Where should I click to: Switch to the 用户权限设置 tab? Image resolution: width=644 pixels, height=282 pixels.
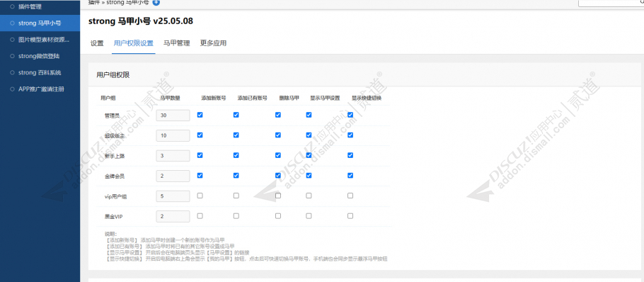point(134,43)
